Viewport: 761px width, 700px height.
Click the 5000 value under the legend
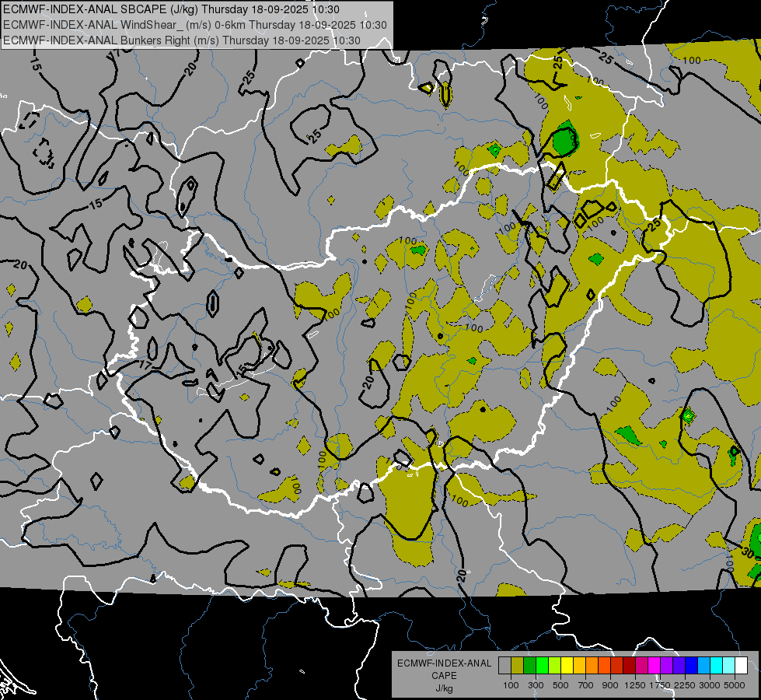[735, 685]
